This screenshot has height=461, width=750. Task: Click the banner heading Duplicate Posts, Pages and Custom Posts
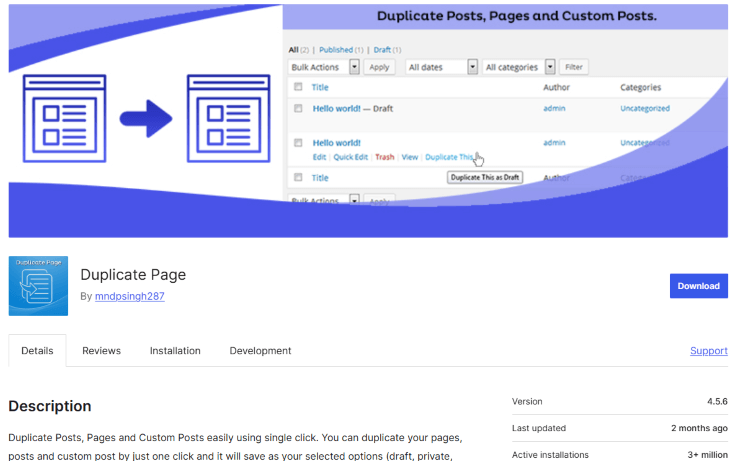[517, 16]
